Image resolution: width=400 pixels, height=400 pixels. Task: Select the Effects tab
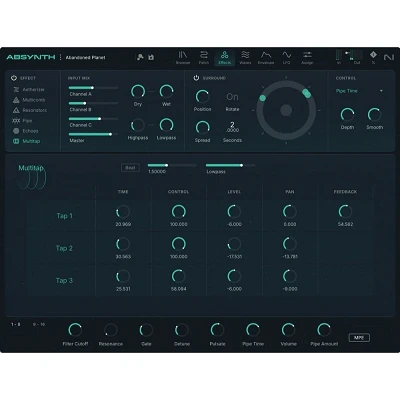[224, 58]
